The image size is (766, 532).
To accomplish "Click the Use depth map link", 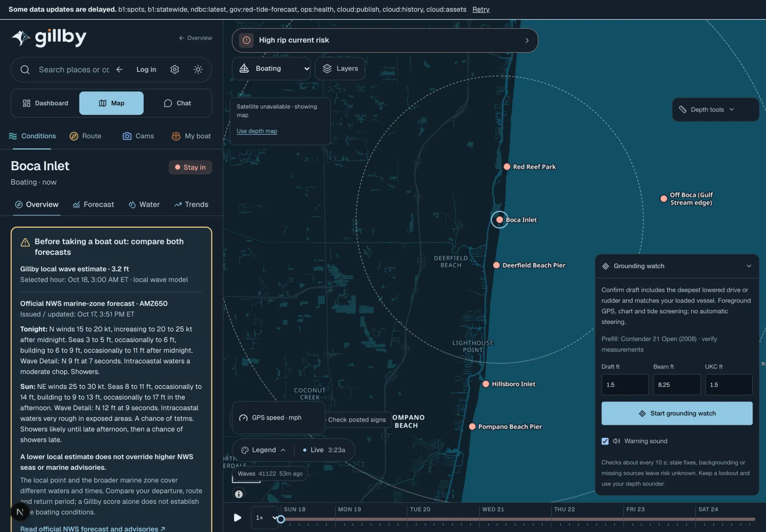I will [x=257, y=131].
